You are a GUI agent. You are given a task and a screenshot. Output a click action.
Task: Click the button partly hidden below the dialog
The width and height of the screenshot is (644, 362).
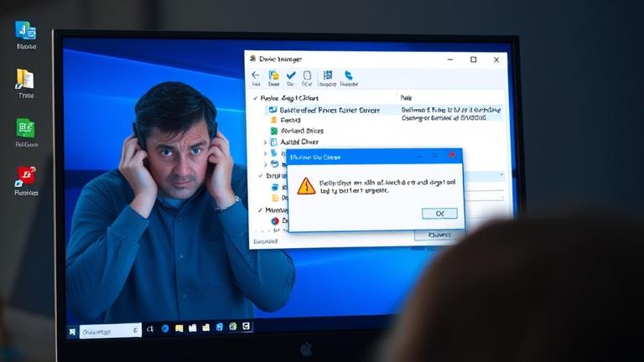439,235
